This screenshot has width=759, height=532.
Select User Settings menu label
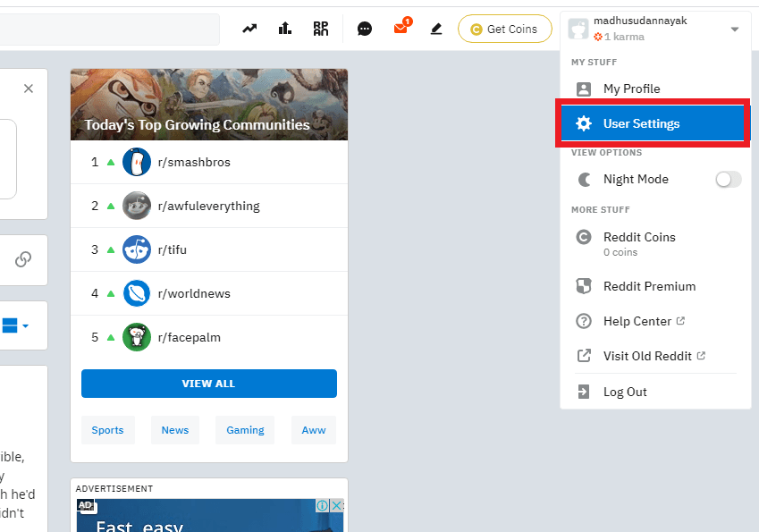[x=641, y=124]
